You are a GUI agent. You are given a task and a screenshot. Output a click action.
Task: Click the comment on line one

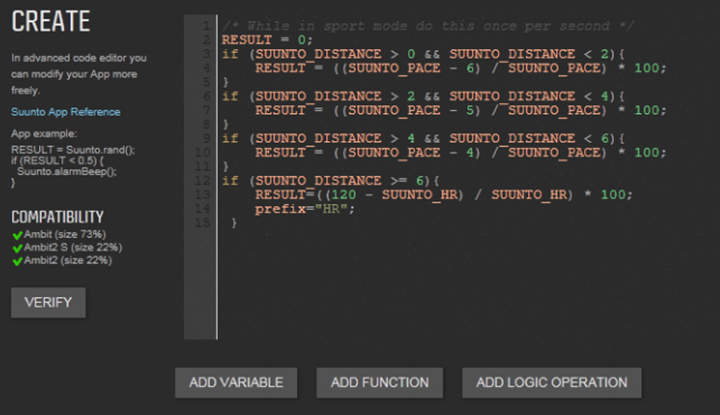click(x=428, y=26)
